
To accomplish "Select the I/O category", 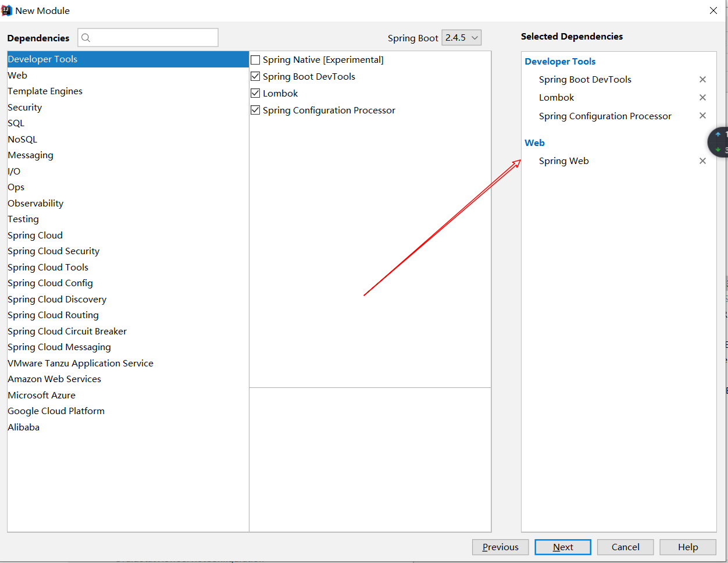I will coord(128,172).
